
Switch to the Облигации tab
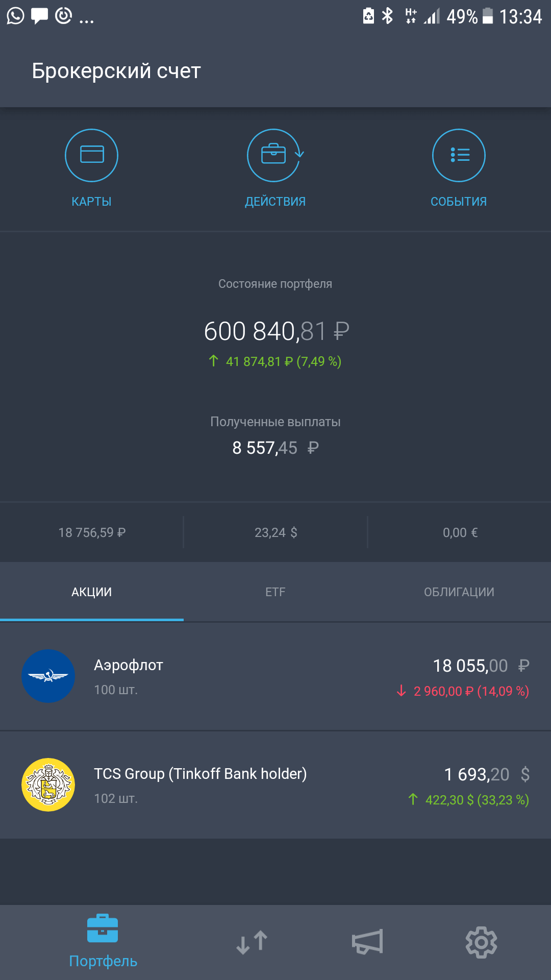pyautogui.click(x=459, y=592)
